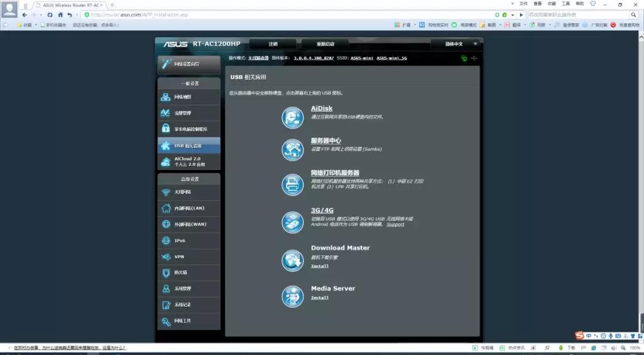This screenshot has height=355, width=644.
Task: Click the Media Server icon
Action: click(292, 297)
